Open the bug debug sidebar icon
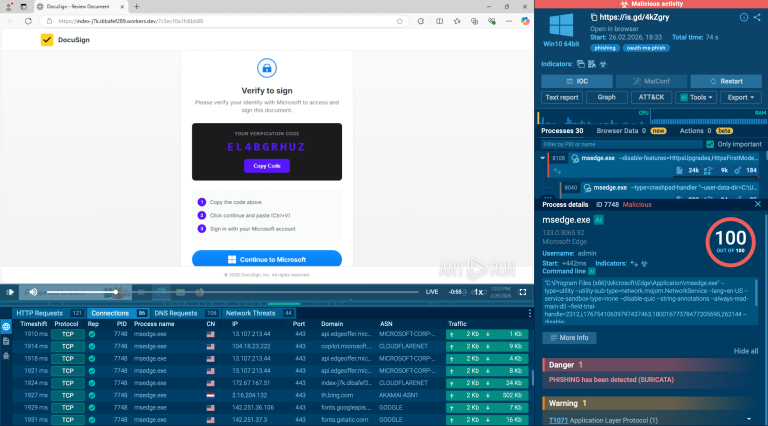The image size is (768, 426). click(x=6, y=356)
